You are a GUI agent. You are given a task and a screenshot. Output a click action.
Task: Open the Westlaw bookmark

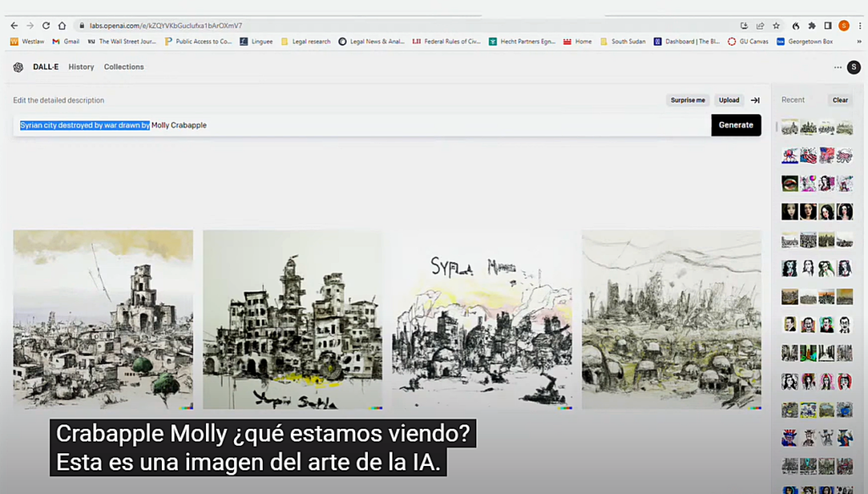(27, 42)
